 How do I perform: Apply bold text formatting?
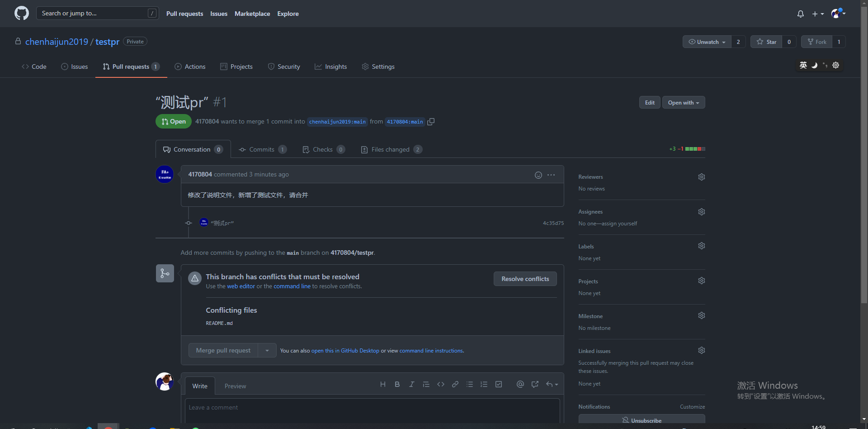point(397,384)
